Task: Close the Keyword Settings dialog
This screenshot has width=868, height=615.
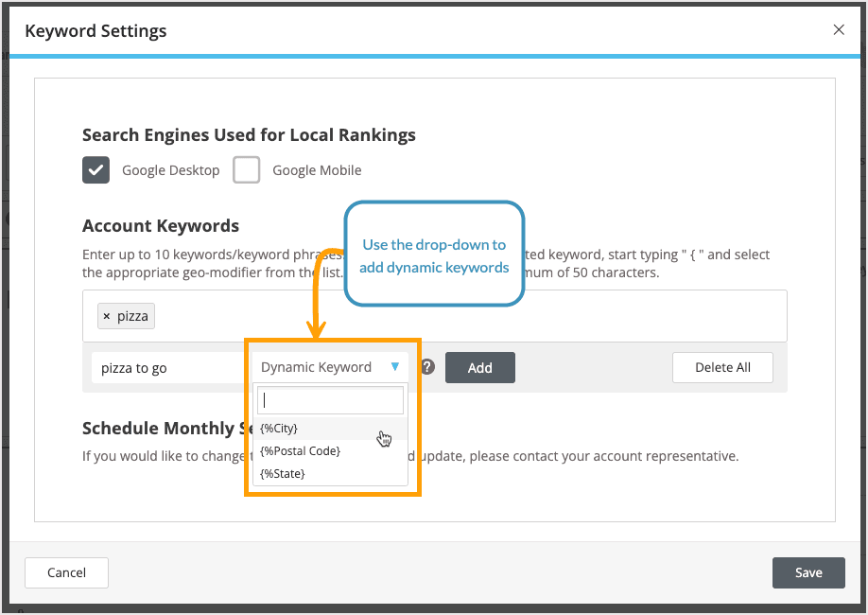Action: pyautogui.click(x=839, y=29)
